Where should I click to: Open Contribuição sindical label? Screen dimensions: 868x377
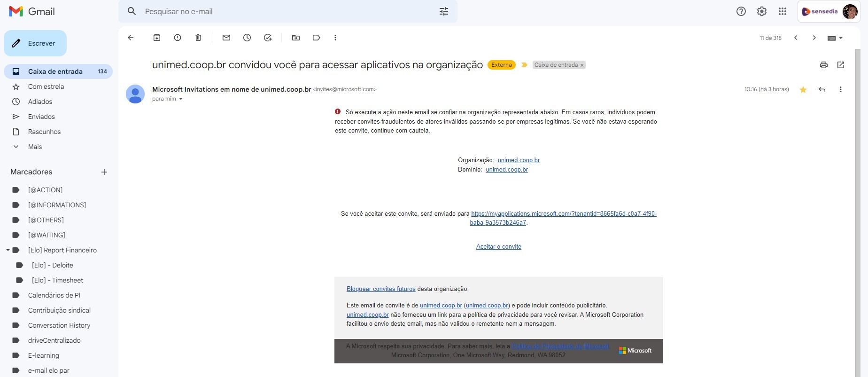pyautogui.click(x=58, y=310)
